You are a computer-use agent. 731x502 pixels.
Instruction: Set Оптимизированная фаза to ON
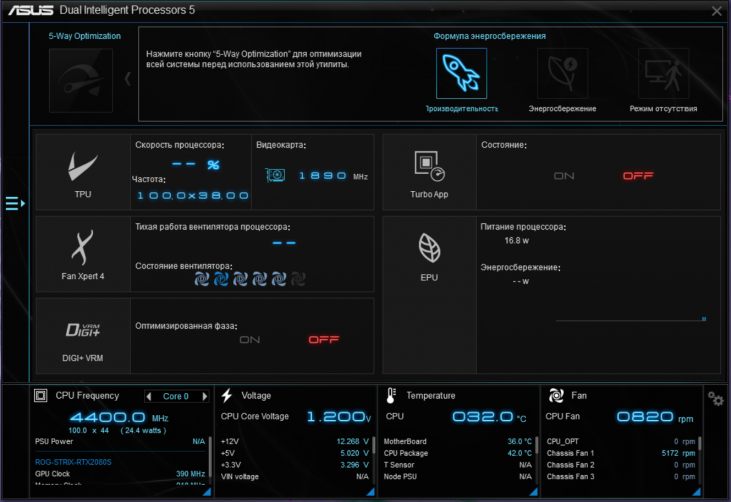pos(249,339)
